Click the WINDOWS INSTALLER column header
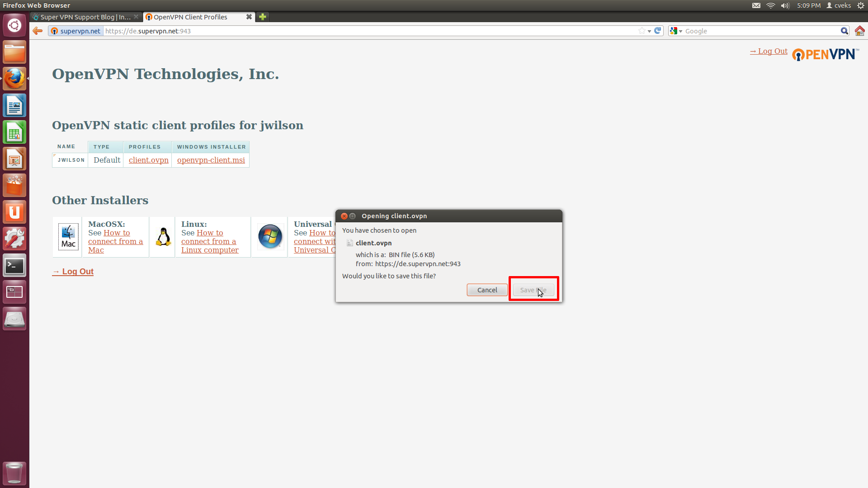This screenshot has width=868, height=488. (211, 147)
